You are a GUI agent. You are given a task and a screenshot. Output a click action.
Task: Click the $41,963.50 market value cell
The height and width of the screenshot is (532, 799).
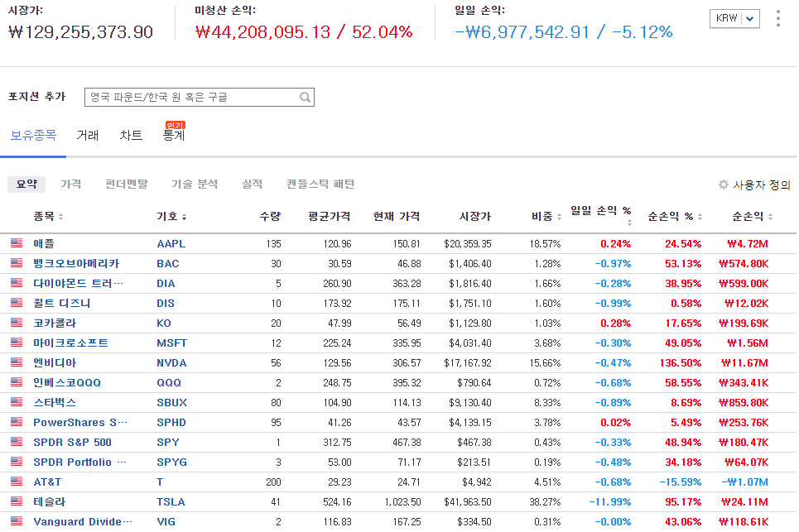[467, 502]
